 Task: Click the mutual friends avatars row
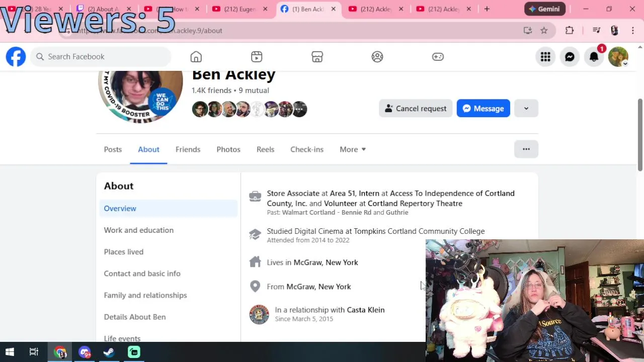point(250,109)
